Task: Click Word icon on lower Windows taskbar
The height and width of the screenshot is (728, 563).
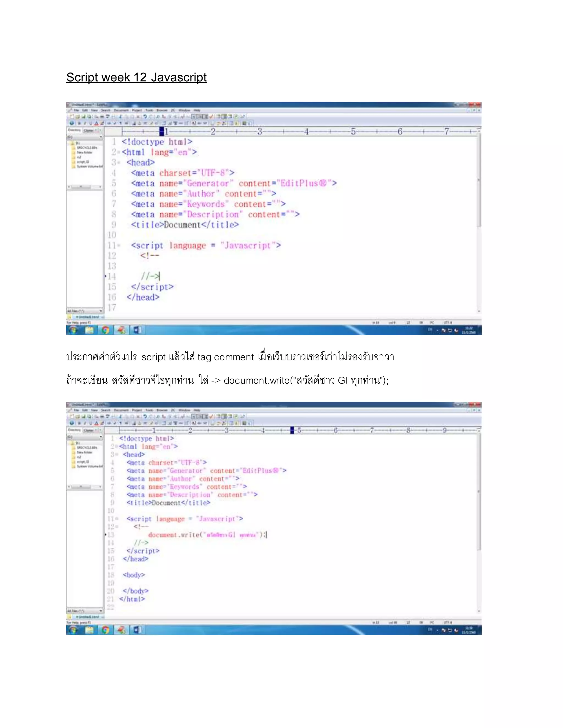Action: point(137,630)
